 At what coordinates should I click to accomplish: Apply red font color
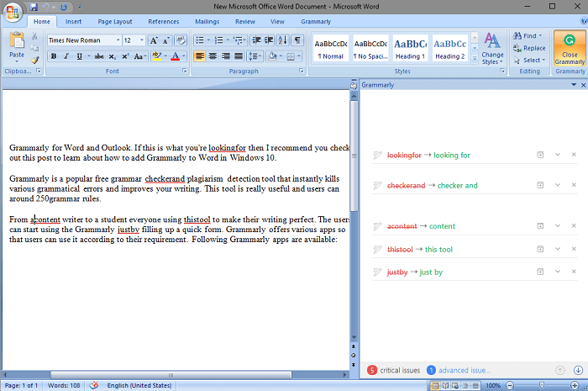coord(175,56)
